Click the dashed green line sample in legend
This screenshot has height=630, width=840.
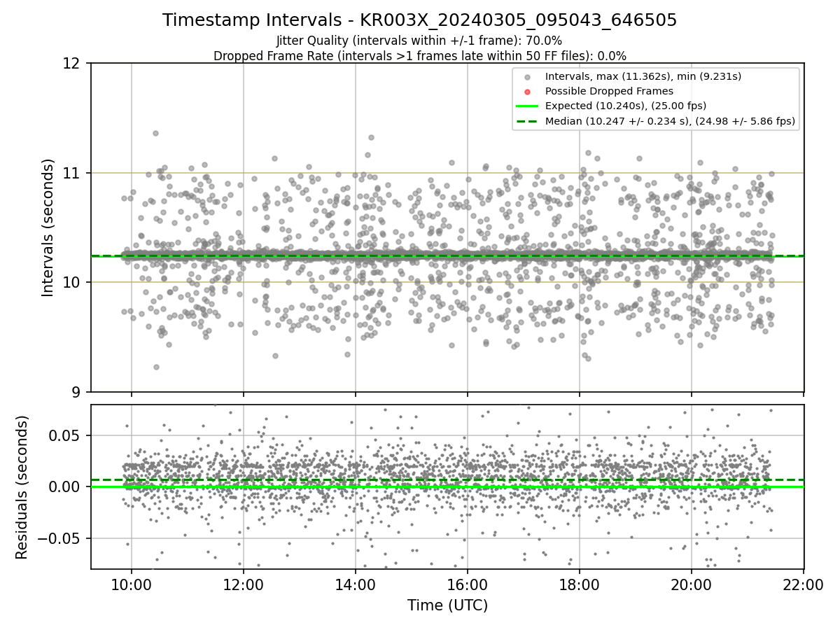pos(528,121)
